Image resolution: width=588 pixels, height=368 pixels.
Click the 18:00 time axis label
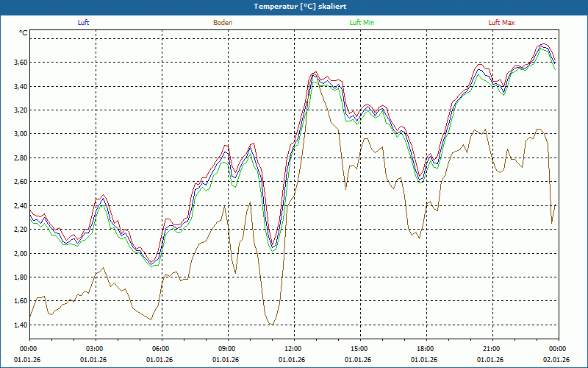pos(425,349)
